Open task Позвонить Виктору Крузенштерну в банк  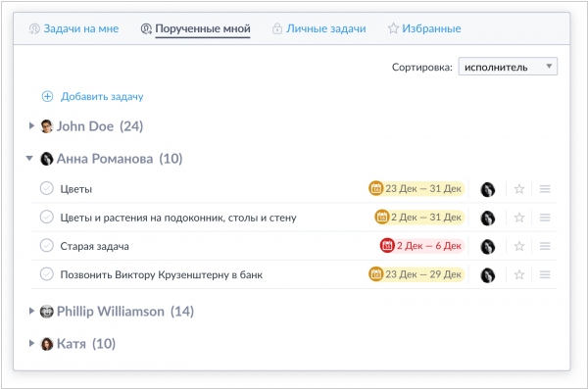(x=162, y=275)
